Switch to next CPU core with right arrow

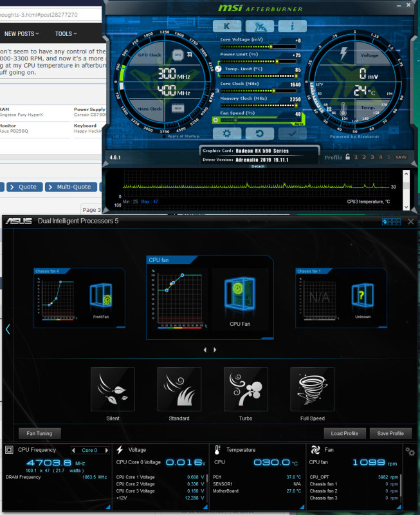point(106,450)
